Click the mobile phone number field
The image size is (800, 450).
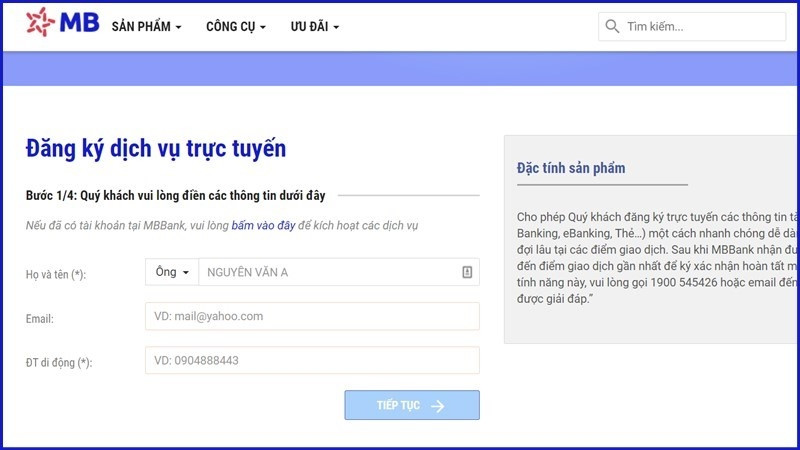(312, 361)
